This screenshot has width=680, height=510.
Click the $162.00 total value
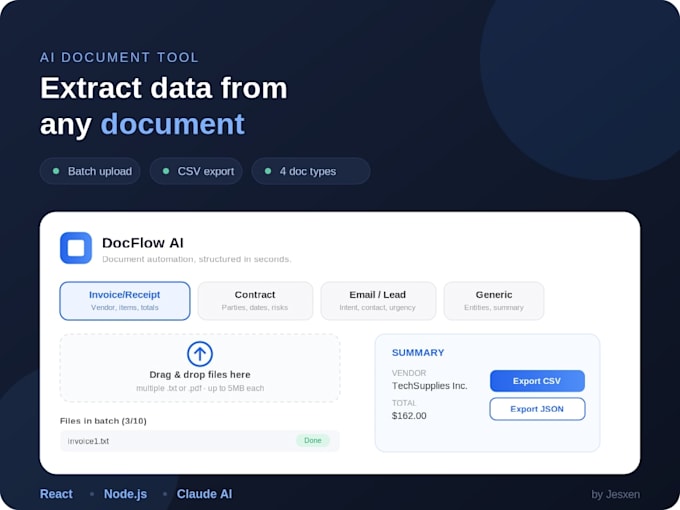(409, 415)
